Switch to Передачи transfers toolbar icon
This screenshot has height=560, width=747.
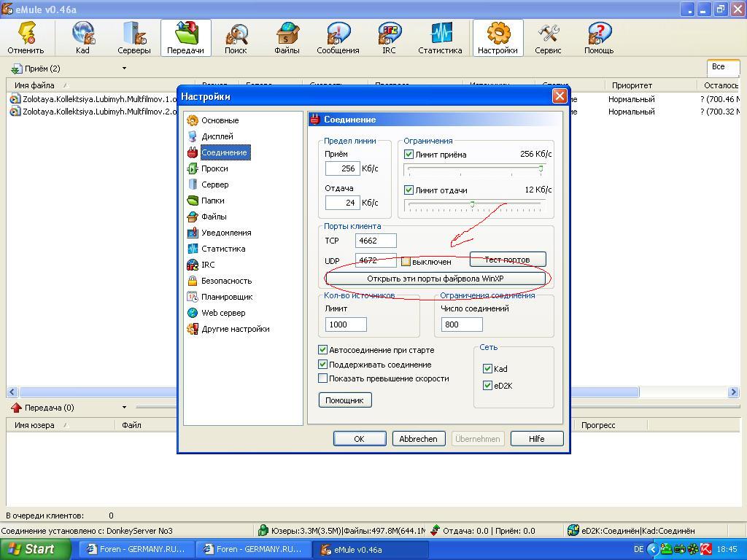185,38
